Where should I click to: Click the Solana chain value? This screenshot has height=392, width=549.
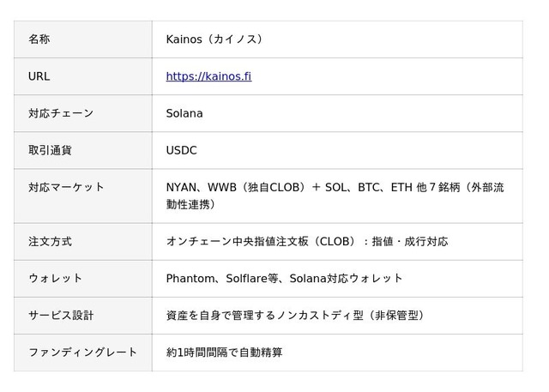click(184, 113)
